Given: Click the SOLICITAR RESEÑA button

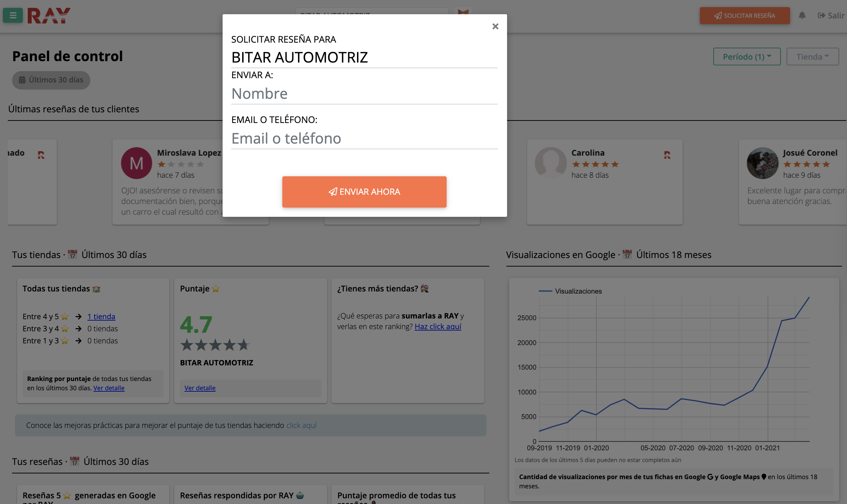Looking at the screenshot, I should click(745, 16).
